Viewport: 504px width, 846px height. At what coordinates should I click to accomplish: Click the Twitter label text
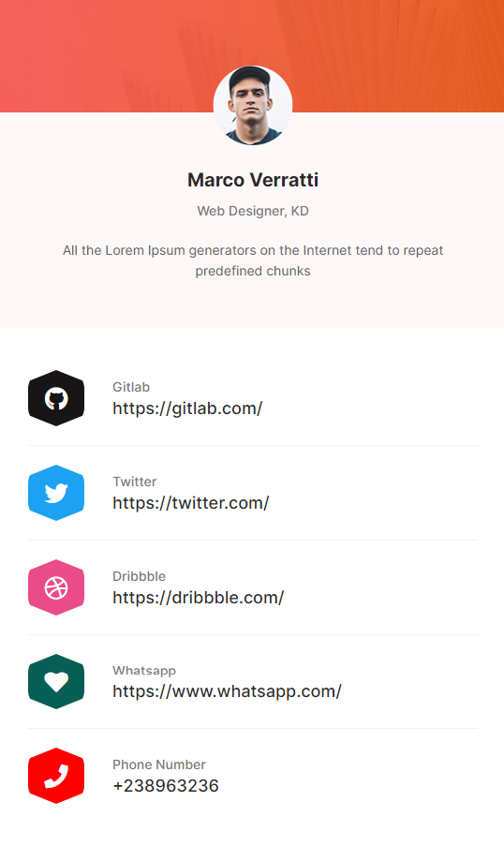pos(134,482)
